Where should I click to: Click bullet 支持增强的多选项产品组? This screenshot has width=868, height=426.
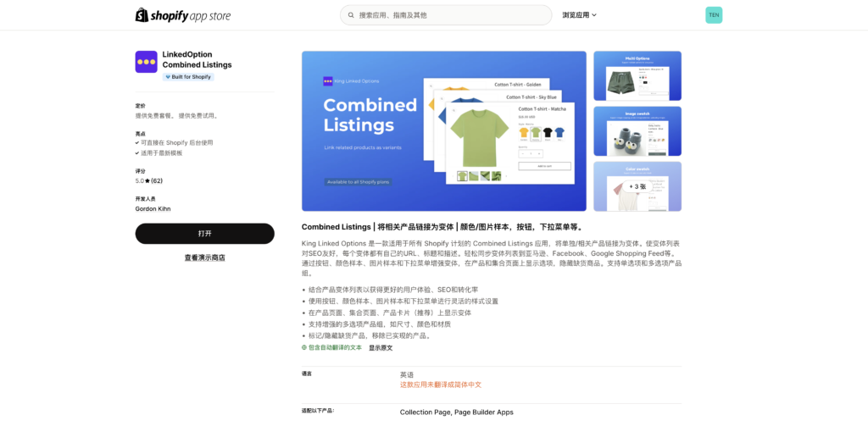click(380, 324)
